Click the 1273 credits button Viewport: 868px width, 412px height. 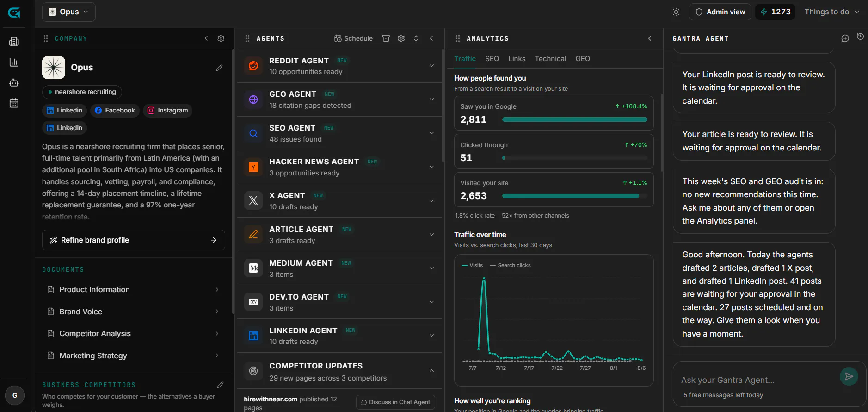click(776, 12)
